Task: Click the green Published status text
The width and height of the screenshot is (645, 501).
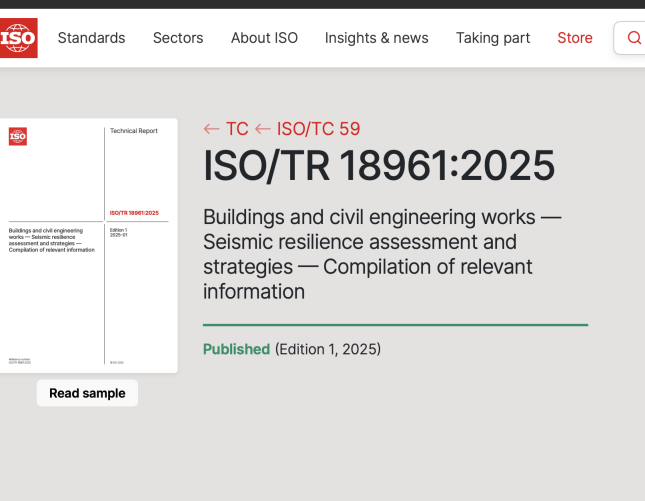Action: coord(237,349)
